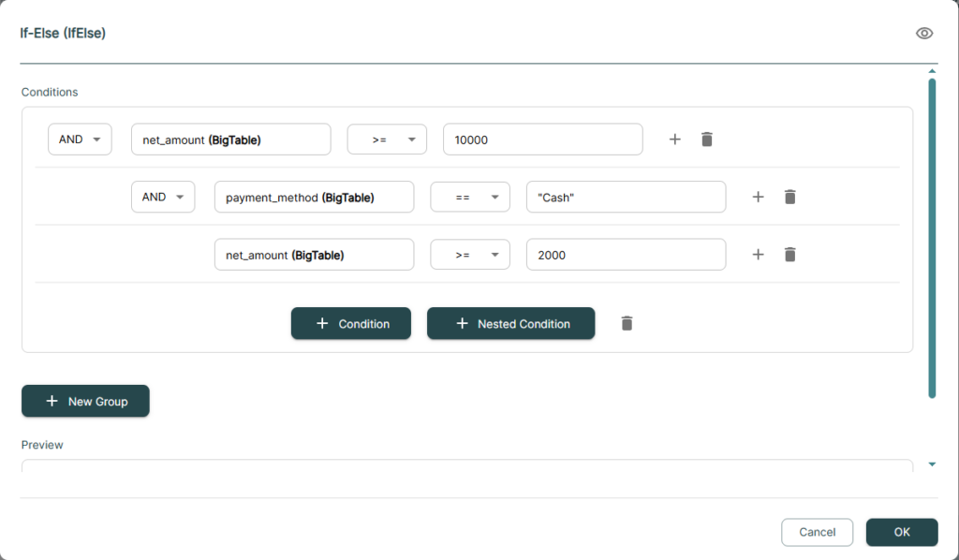Open the nested AND operator dropdown
Image resolution: width=959 pixels, height=560 pixels.
pyautogui.click(x=163, y=197)
